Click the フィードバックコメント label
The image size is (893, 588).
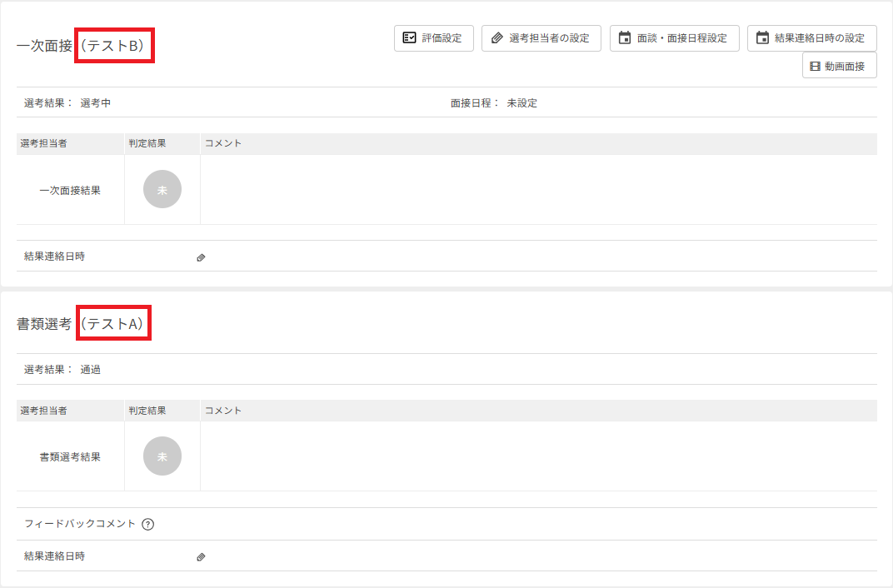[80, 524]
